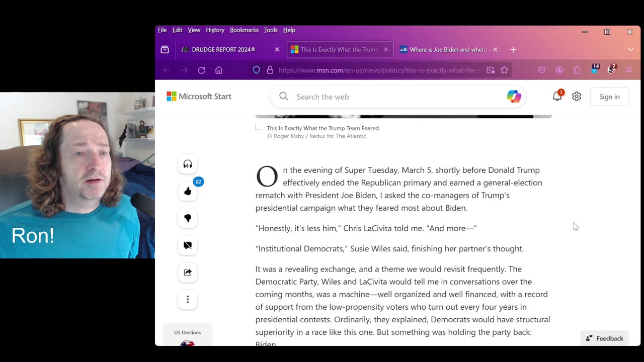644x362 pixels.
Task: Open the Edit menu
Action: [177, 30]
